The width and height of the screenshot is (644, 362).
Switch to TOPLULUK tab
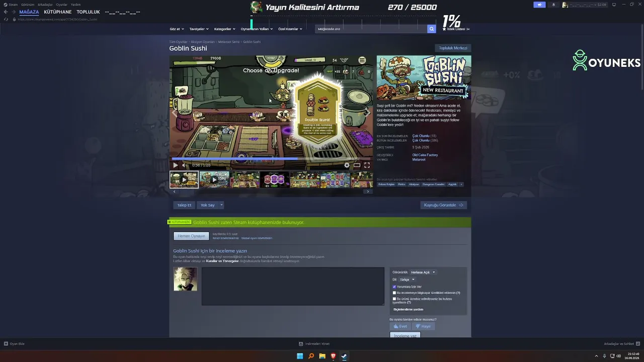tap(88, 12)
